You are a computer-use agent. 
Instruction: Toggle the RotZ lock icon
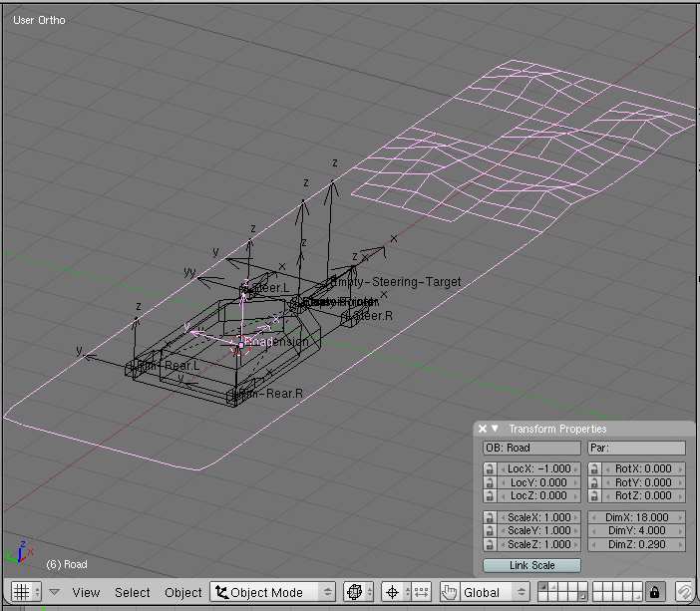594,495
